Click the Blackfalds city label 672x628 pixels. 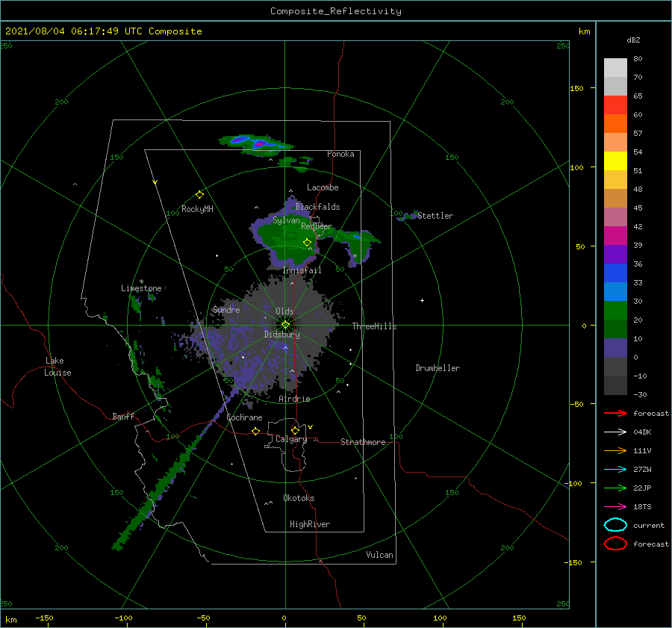click(x=317, y=207)
